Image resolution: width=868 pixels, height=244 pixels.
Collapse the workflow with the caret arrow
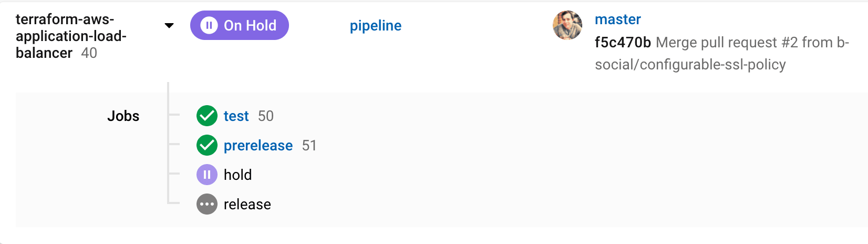[169, 25]
